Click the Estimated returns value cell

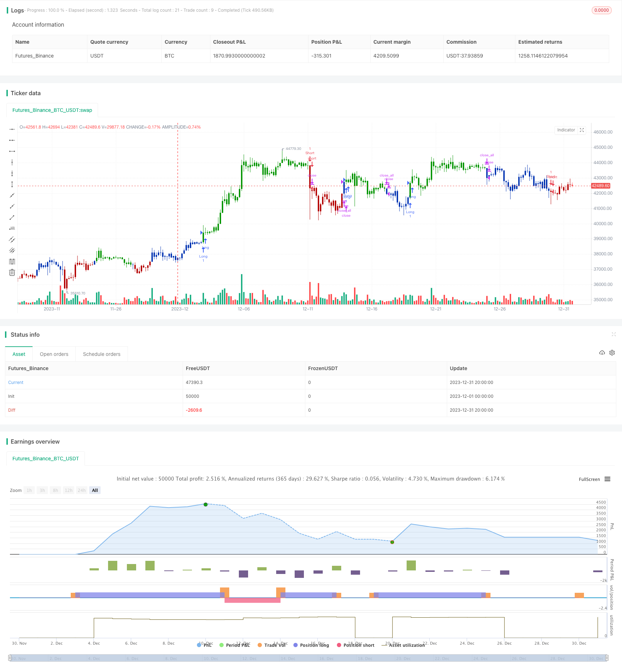(543, 56)
